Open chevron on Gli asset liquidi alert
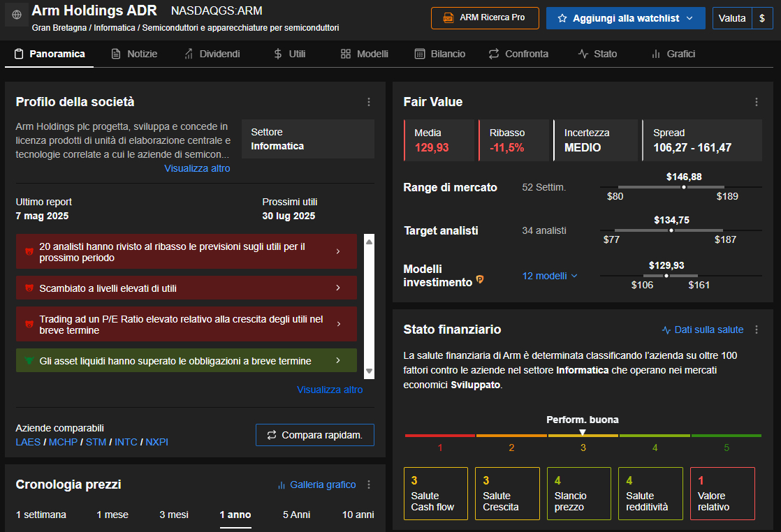Image resolution: width=781 pixels, height=532 pixels. point(338,361)
